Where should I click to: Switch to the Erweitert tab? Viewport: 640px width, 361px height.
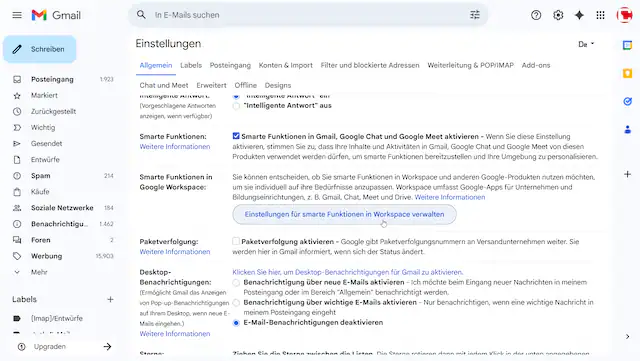coord(211,85)
